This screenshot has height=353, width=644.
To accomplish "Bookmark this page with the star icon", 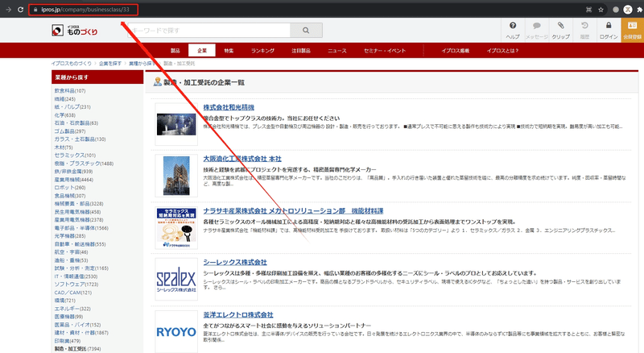I will (601, 10).
